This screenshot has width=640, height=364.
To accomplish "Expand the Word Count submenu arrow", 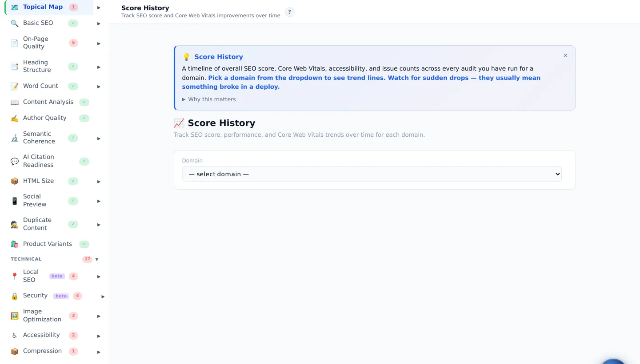I will click(99, 87).
